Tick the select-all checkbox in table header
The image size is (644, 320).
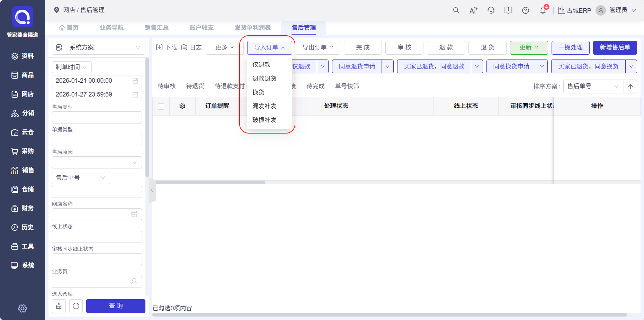click(x=161, y=106)
